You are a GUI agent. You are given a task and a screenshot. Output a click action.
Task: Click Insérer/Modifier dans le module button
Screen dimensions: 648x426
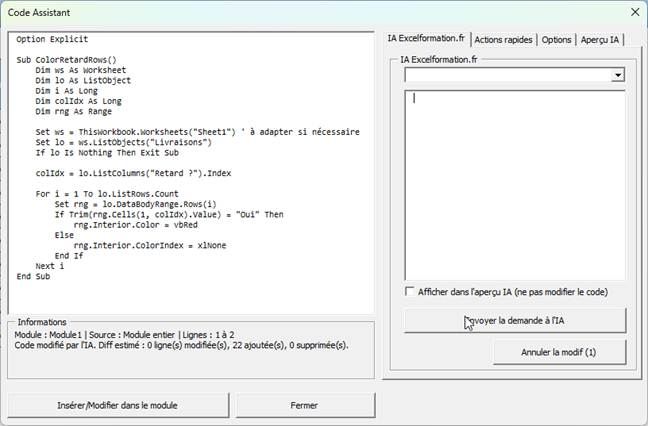[118, 405]
